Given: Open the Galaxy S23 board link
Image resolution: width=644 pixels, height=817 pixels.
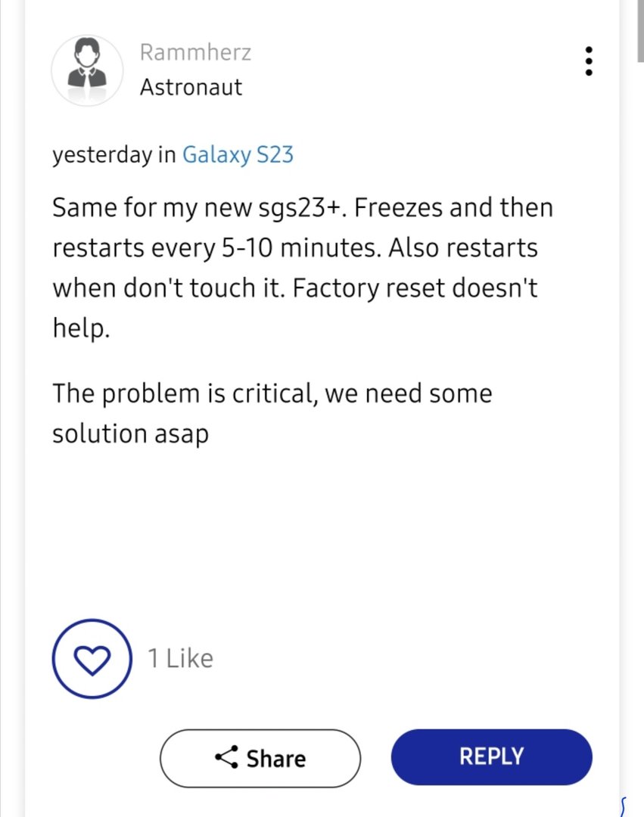Looking at the screenshot, I should coord(238,155).
